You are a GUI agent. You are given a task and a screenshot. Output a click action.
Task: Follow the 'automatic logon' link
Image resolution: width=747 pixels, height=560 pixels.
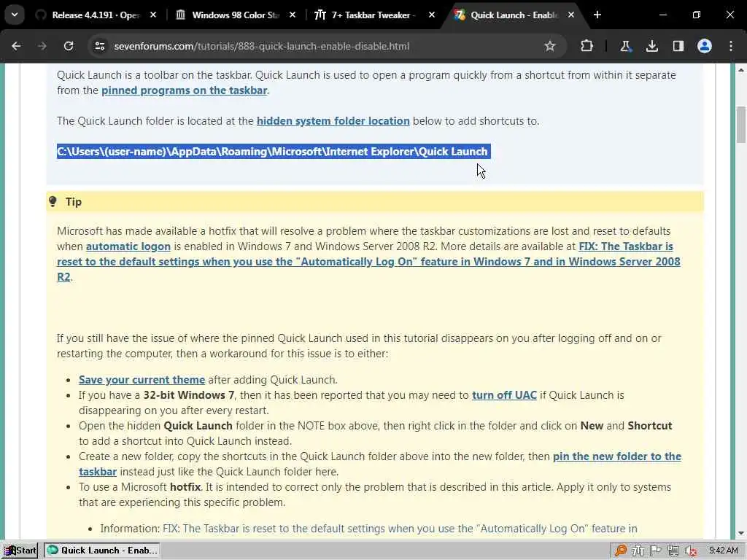pyautogui.click(x=128, y=246)
